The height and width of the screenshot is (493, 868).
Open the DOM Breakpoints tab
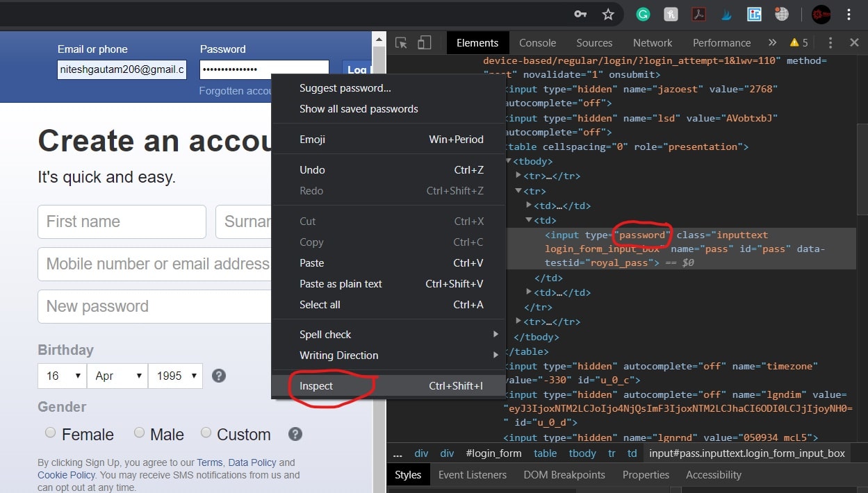[564, 475]
